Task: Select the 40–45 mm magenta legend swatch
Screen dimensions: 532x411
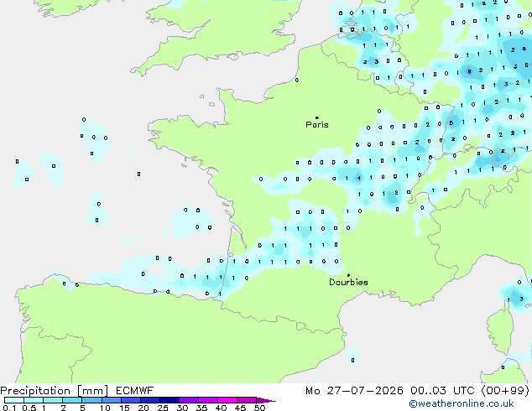Action: [x=227, y=400]
